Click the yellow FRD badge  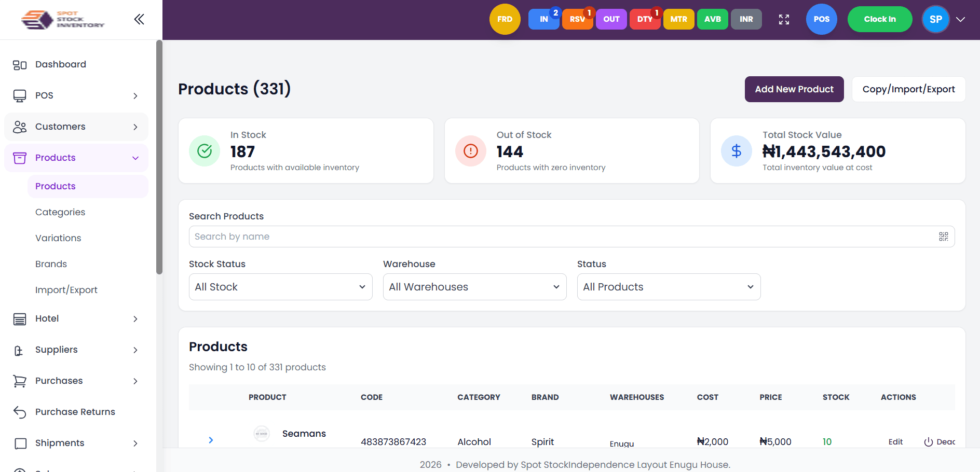pos(505,20)
